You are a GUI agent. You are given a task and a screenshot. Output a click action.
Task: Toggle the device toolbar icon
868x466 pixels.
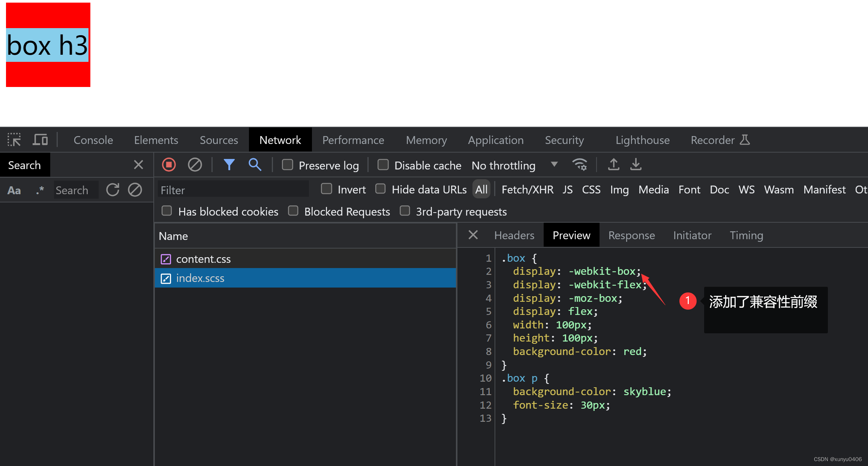pyautogui.click(x=40, y=140)
